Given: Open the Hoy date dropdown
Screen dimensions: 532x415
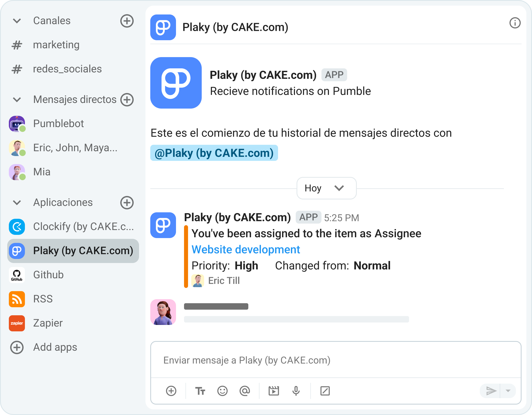Looking at the screenshot, I should coord(326,188).
